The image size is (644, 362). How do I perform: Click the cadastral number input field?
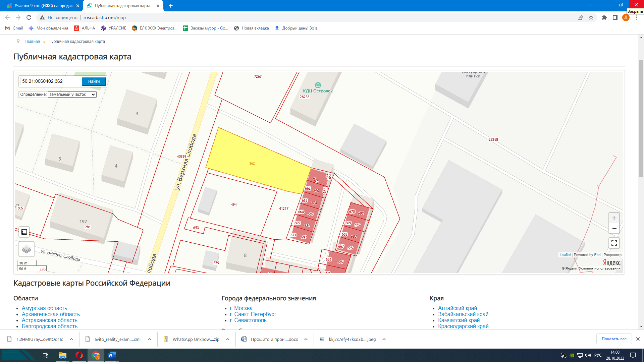pyautogui.click(x=50, y=81)
